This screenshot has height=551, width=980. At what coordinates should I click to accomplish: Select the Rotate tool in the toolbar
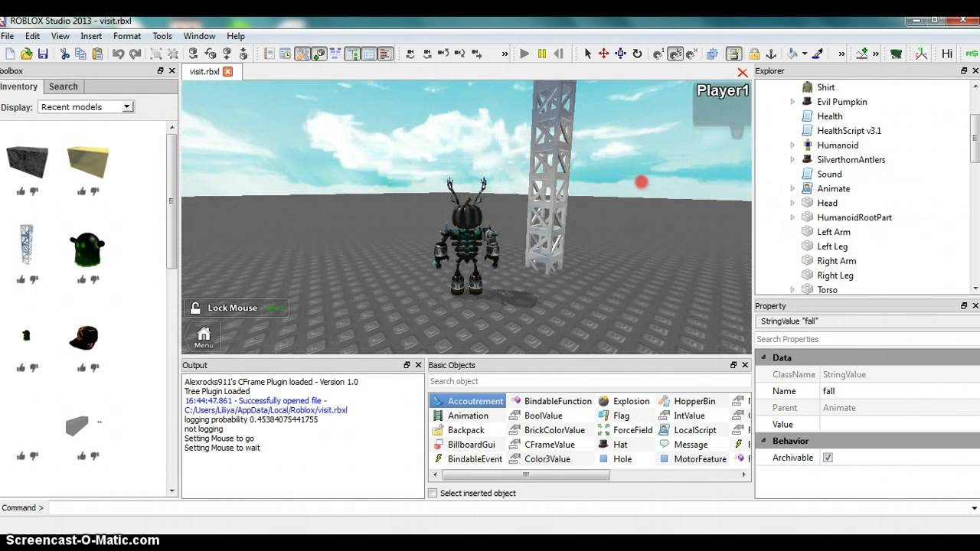point(637,54)
